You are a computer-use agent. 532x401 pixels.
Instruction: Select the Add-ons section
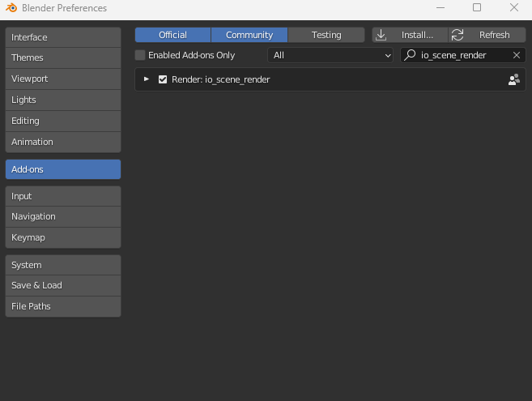[x=63, y=169]
